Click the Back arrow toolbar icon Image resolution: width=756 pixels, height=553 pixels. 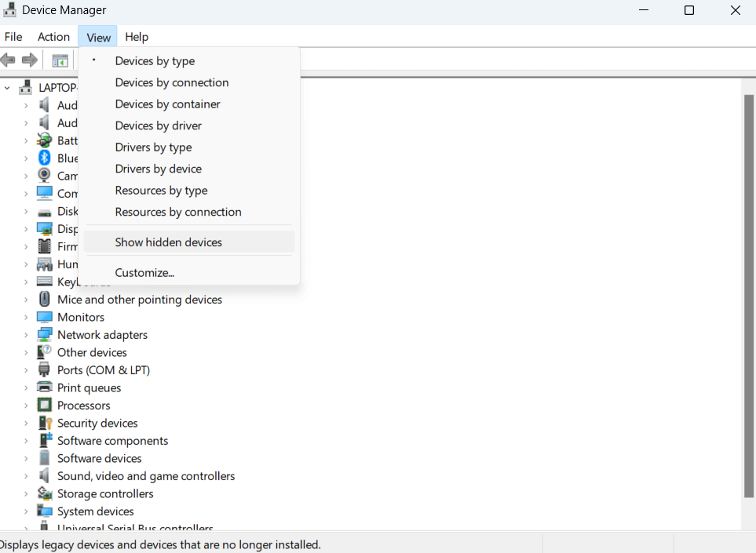tap(9, 60)
